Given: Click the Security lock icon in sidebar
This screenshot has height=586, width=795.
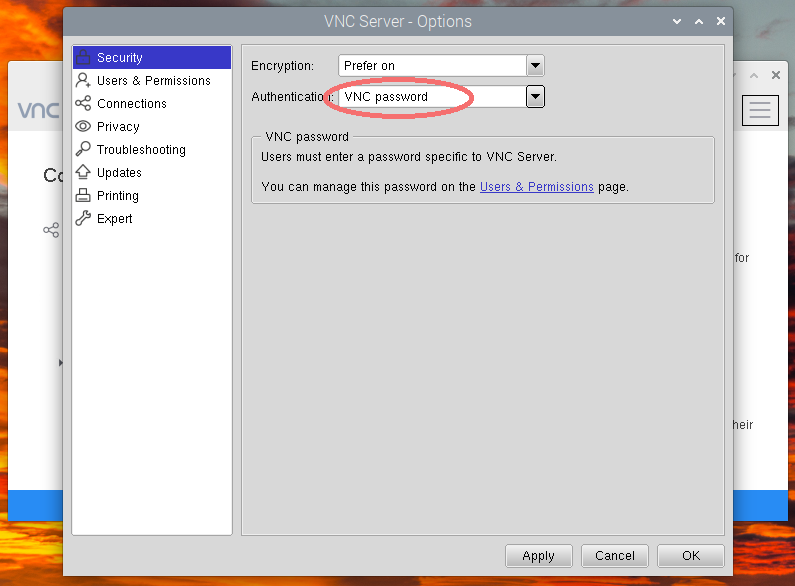Looking at the screenshot, I should click(x=83, y=57).
